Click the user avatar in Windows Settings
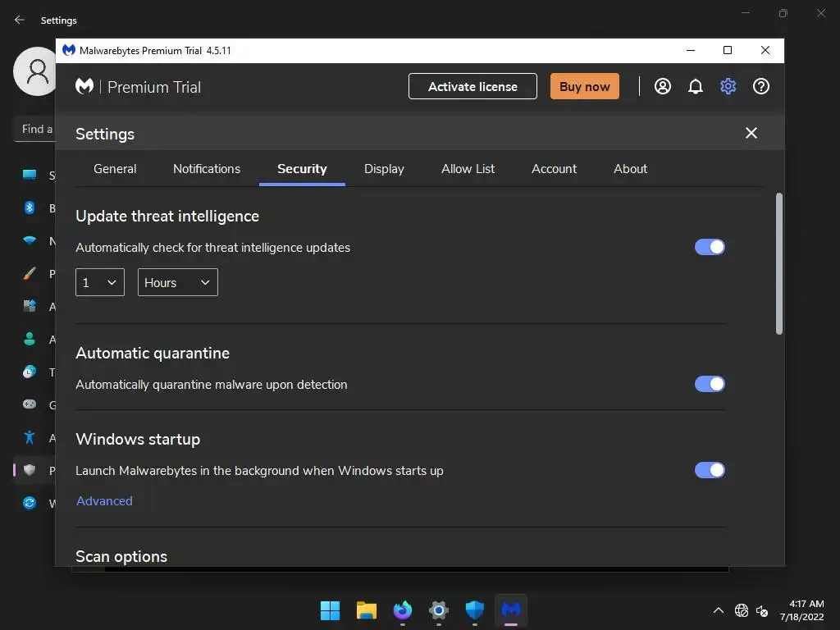The height and width of the screenshot is (630, 840). [x=35, y=71]
